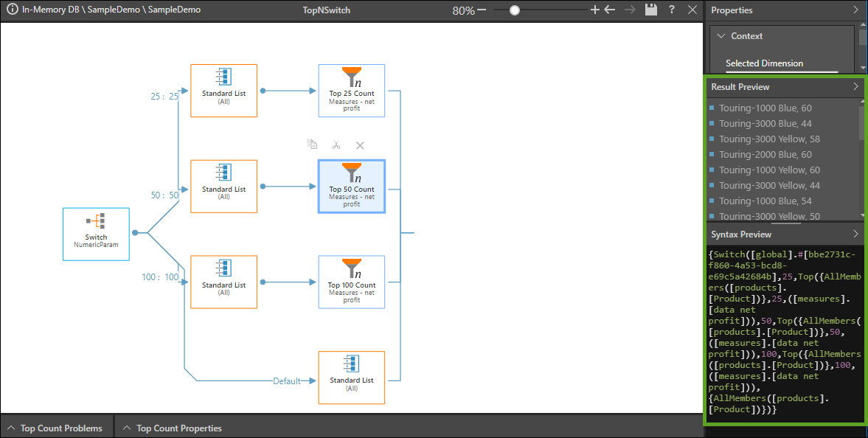This screenshot has width=868, height=438.
Task: Click the info icon beside the database path
Action: 12,10
